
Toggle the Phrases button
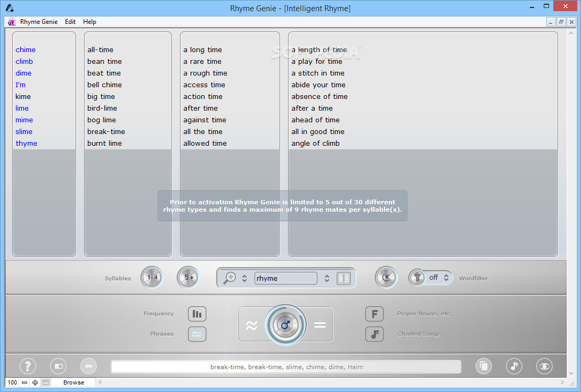click(x=197, y=334)
